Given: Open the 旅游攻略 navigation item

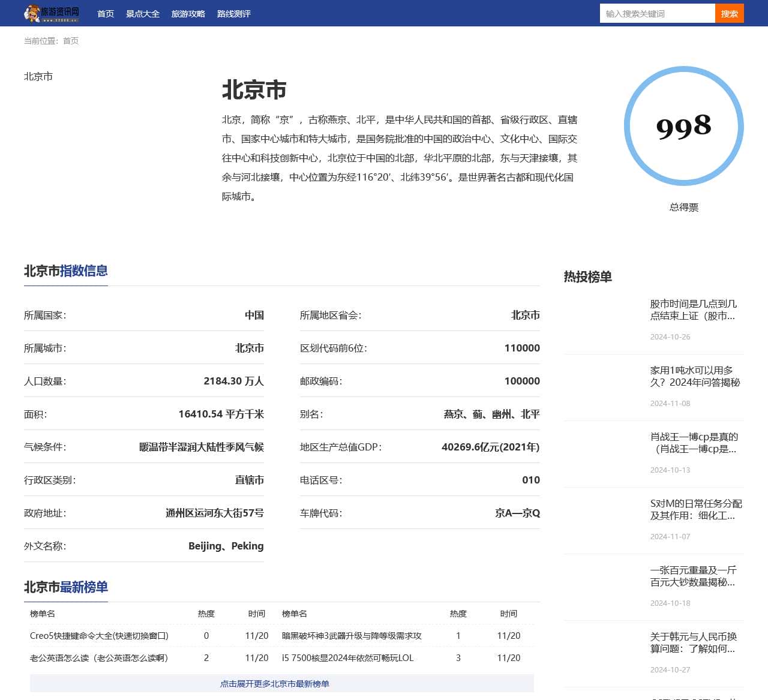Looking at the screenshot, I should click(188, 14).
